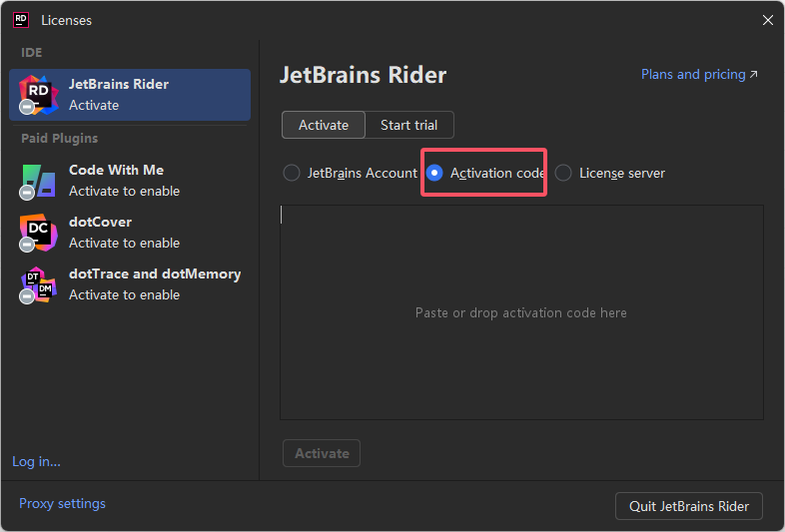Click the disabled Activate button below code area
The width and height of the screenshot is (785, 532).
[322, 453]
